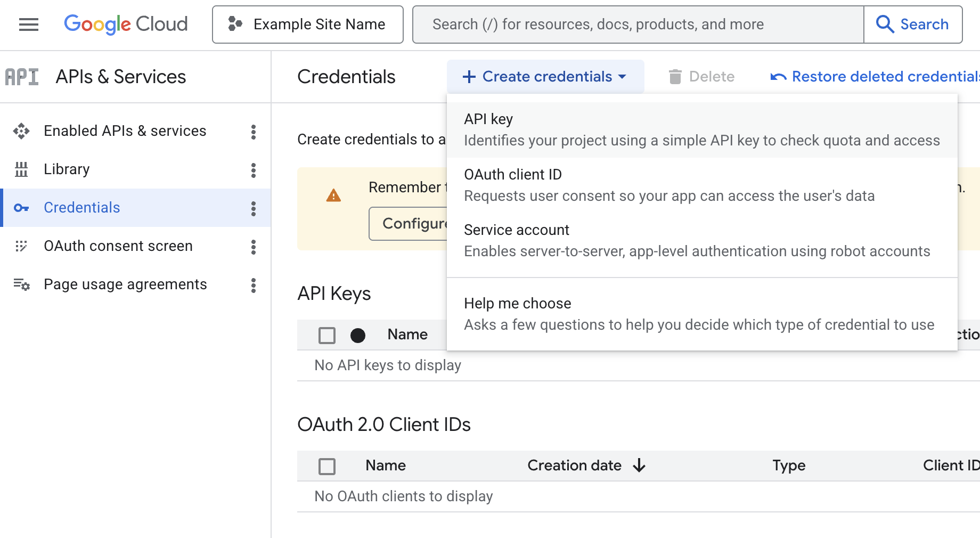Click the project selector hexagon icon
980x538 pixels.
[x=235, y=24]
